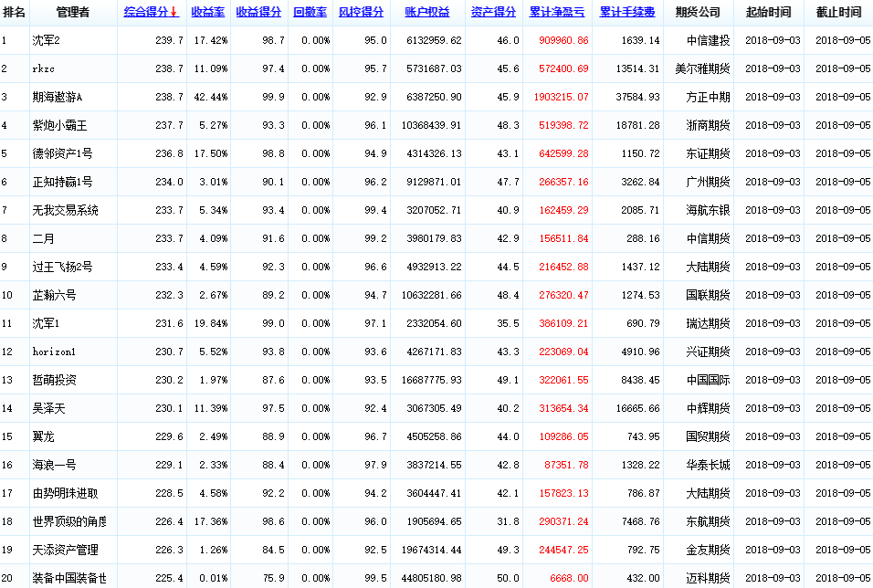Viewport: 873px width, 588px height.
Task: Click futures company 瑞达期货
Action: pos(709,323)
